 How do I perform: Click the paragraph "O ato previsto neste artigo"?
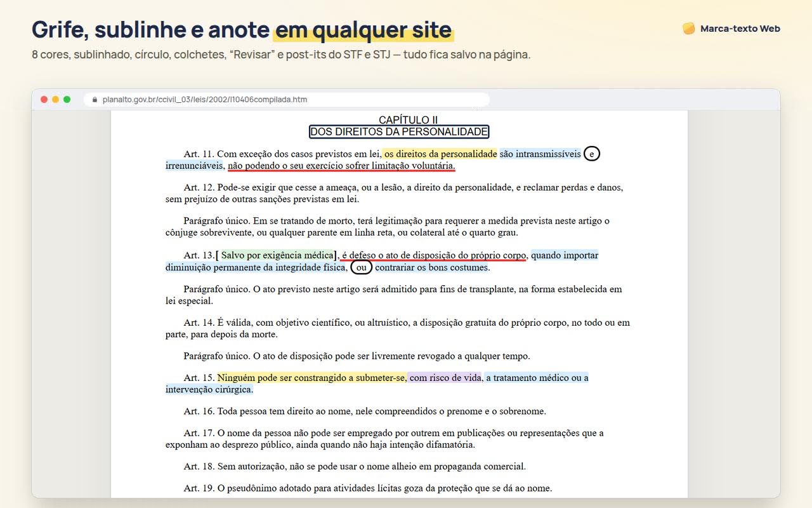pos(394,295)
